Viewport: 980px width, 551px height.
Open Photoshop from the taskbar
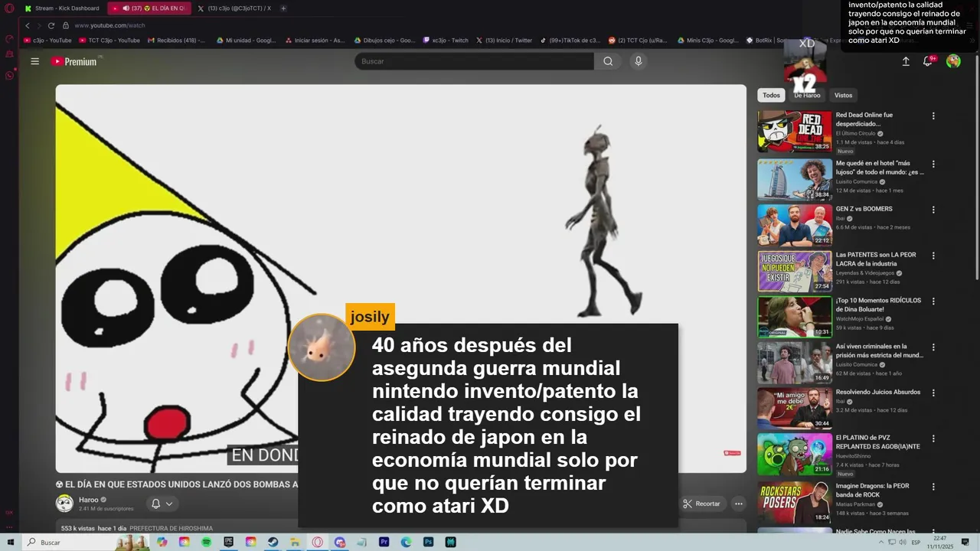tap(429, 543)
